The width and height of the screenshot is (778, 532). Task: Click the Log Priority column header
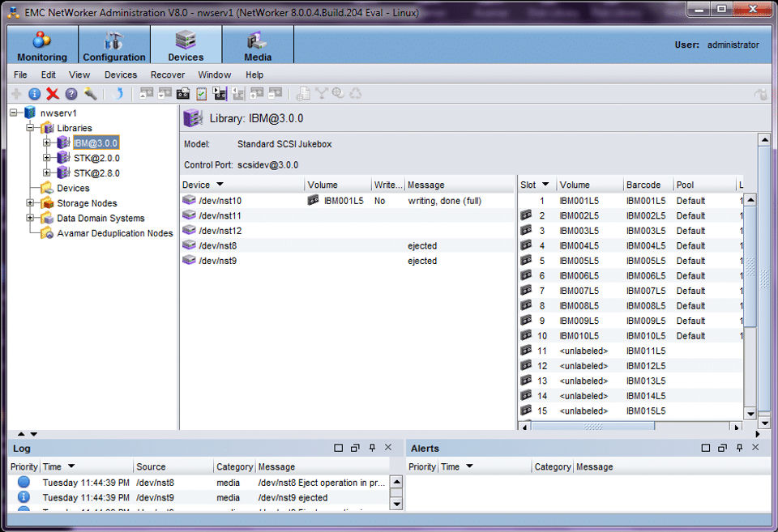click(24, 466)
